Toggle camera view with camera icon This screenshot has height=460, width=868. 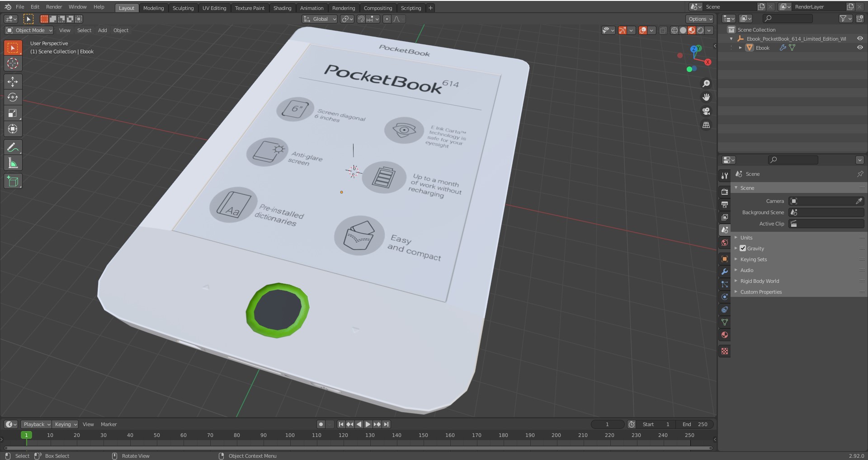706,111
